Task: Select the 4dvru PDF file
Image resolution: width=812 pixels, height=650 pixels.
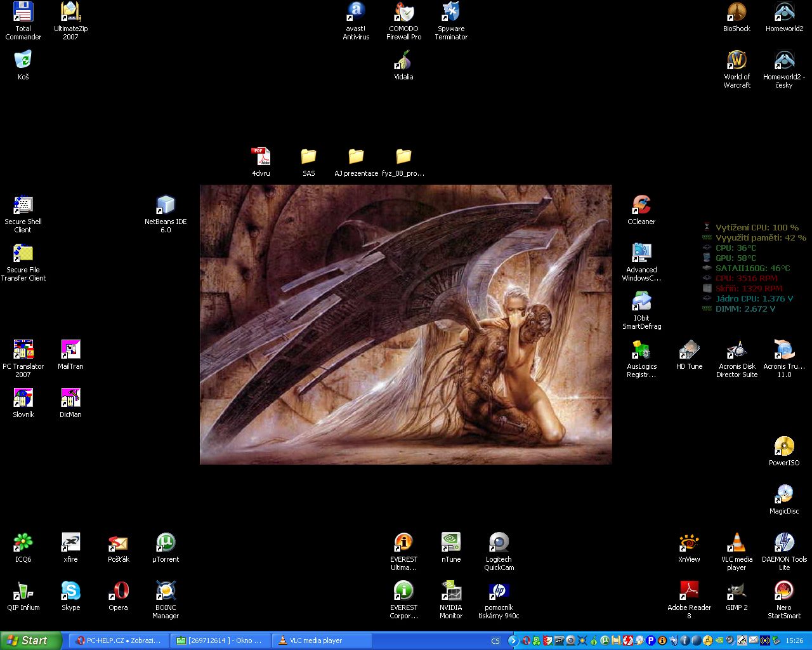Action: pos(261,157)
